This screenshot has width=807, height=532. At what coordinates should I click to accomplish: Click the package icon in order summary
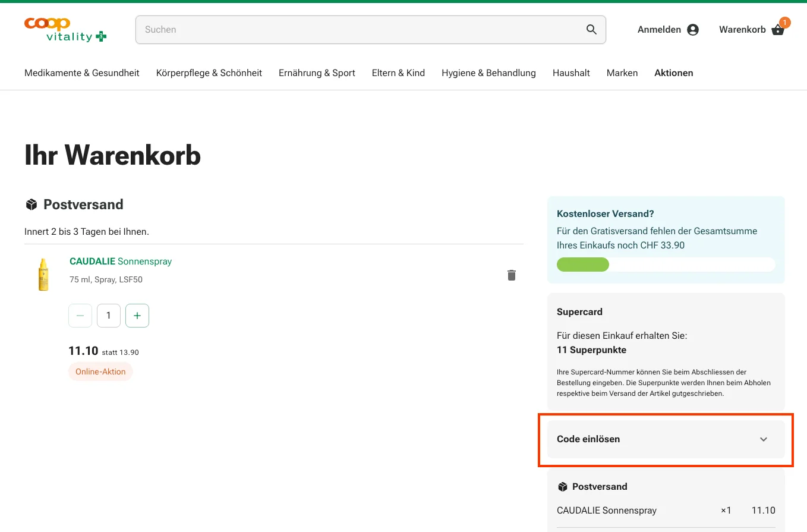(x=563, y=487)
